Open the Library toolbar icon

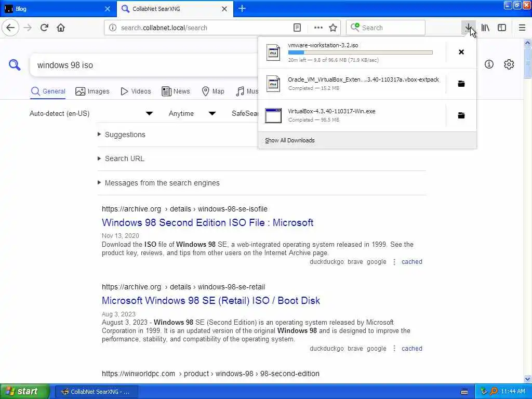point(485,28)
